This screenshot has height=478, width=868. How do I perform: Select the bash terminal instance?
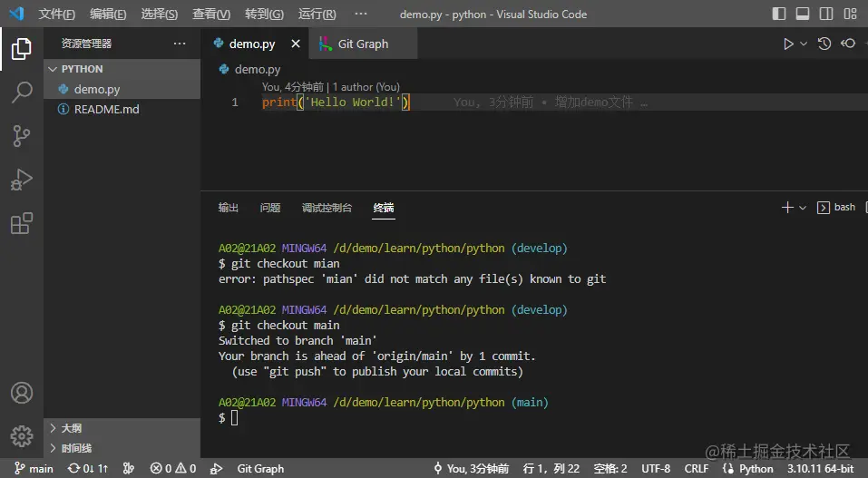pyautogui.click(x=836, y=207)
